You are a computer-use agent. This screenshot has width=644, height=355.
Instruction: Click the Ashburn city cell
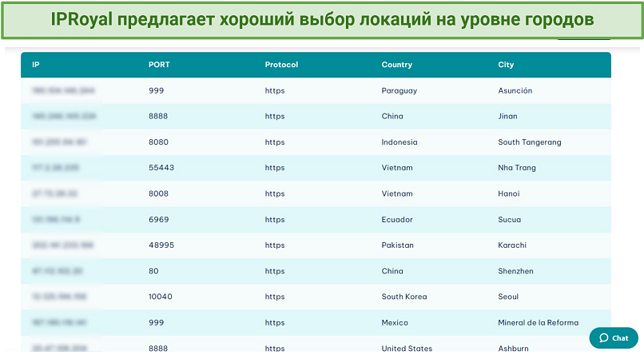513,348
